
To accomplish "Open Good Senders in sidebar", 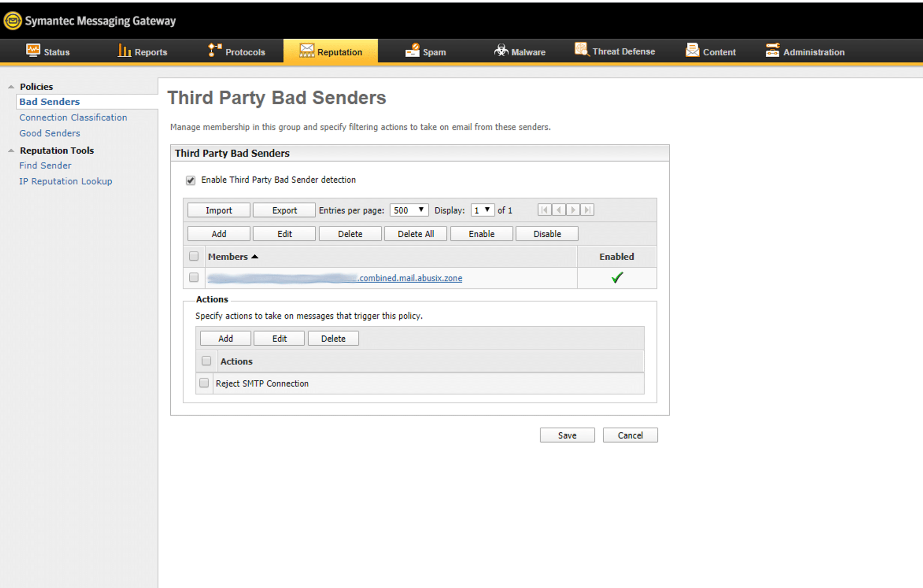I will [49, 133].
